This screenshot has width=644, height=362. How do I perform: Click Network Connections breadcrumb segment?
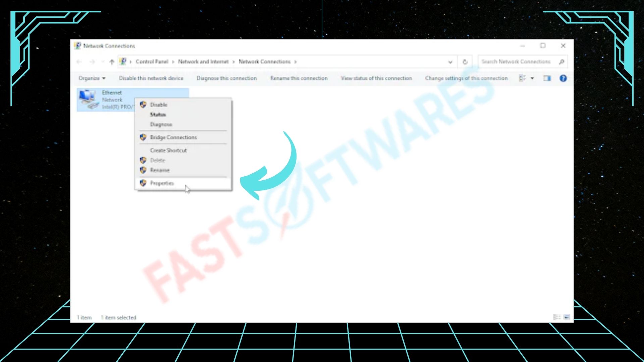[x=265, y=62]
